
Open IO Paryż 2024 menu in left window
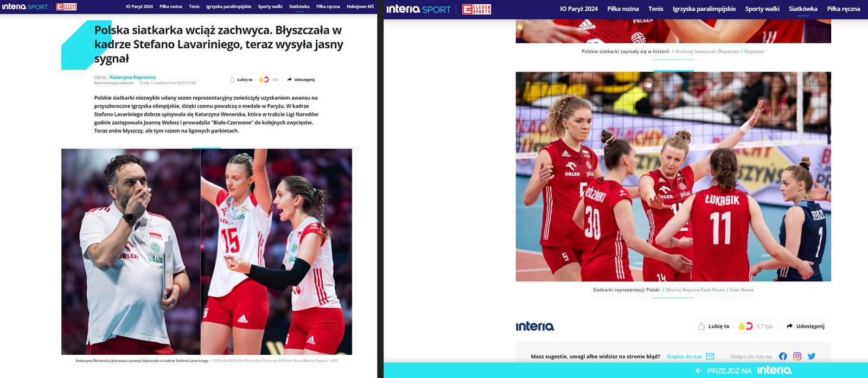tap(139, 7)
